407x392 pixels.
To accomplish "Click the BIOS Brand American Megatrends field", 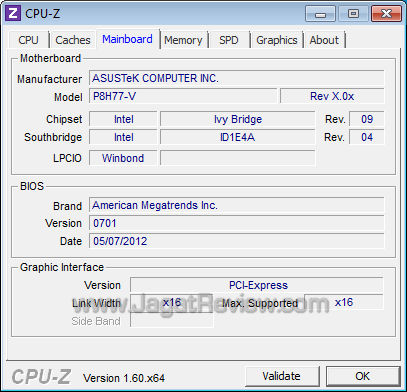I will point(237,205).
